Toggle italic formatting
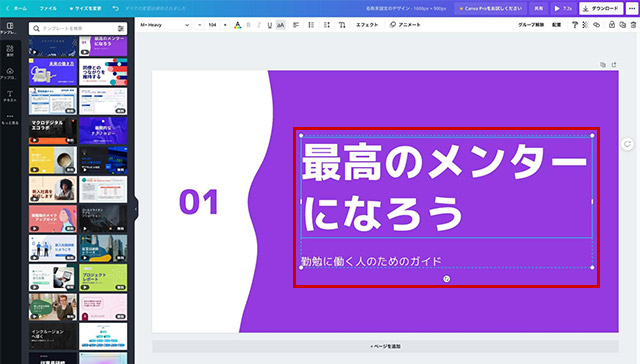This screenshot has height=364, width=640. pyautogui.click(x=259, y=25)
